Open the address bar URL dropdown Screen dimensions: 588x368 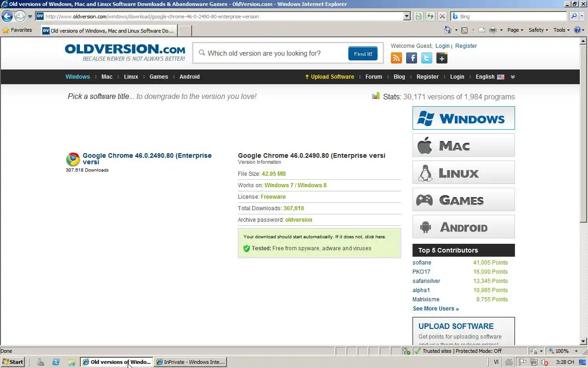click(407, 16)
